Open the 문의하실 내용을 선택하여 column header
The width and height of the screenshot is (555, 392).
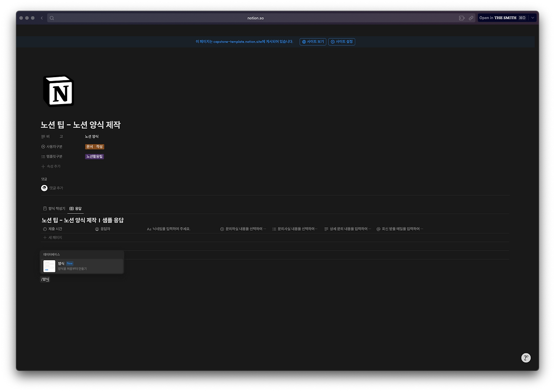[x=243, y=229]
